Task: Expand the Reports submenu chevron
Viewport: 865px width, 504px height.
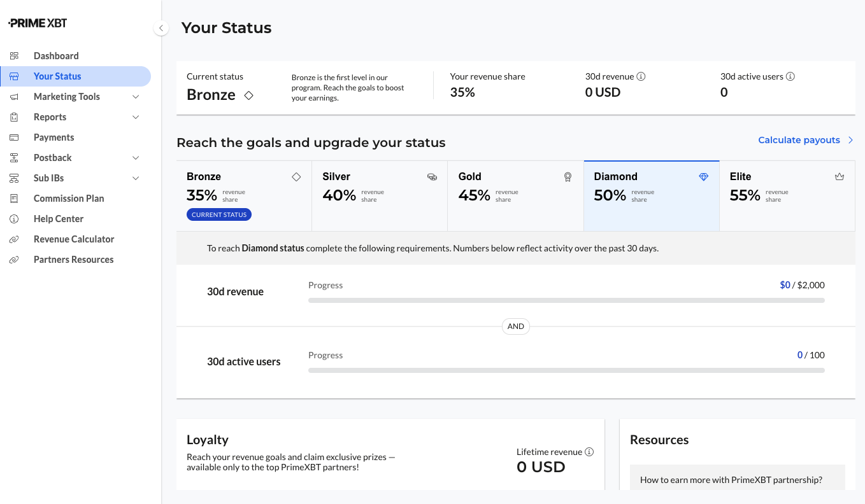Action: (136, 117)
